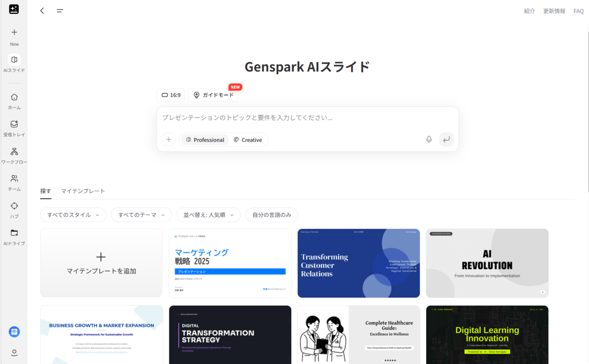Screen dimensions: 589x364
Task: Open the ワークフロー workflow icon
Action: coord(14,152)
